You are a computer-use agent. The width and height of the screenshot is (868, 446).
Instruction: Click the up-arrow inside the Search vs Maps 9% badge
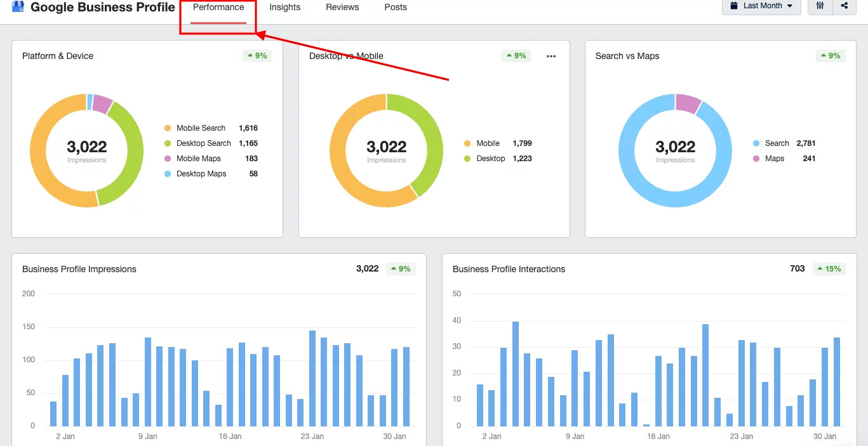pos(824,55)
